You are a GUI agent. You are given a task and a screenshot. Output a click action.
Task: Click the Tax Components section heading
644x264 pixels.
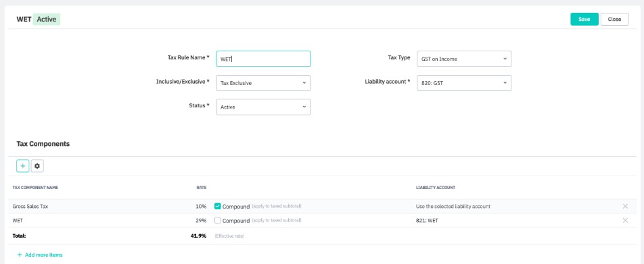click(43, 144)
